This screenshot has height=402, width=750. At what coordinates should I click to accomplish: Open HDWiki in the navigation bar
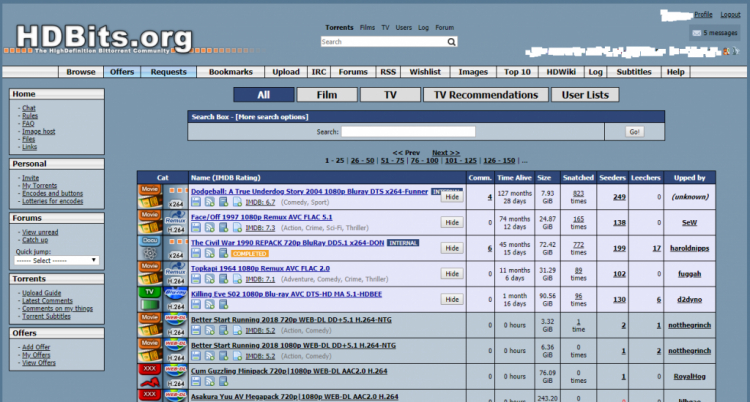click(x=561, y=72)
